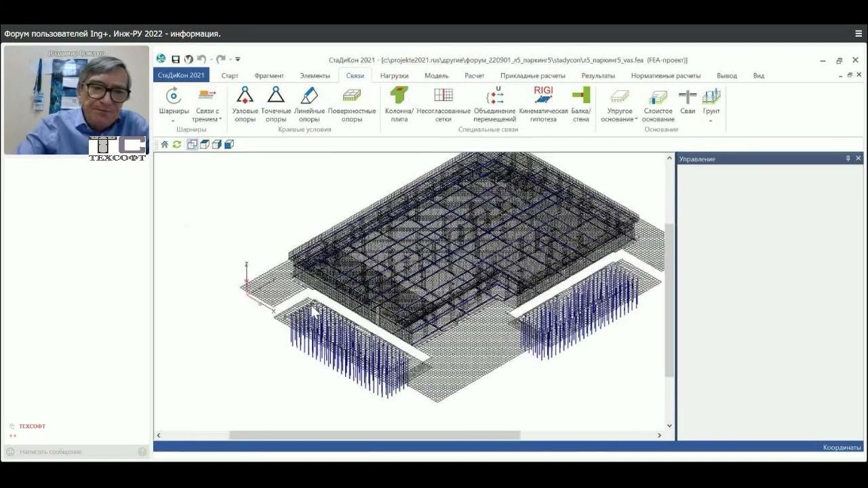Image resolution: width=868 pixels, height=488 pixels.
Task: Click the horizontal scrollbar thumb
Action: coord(374,435)
